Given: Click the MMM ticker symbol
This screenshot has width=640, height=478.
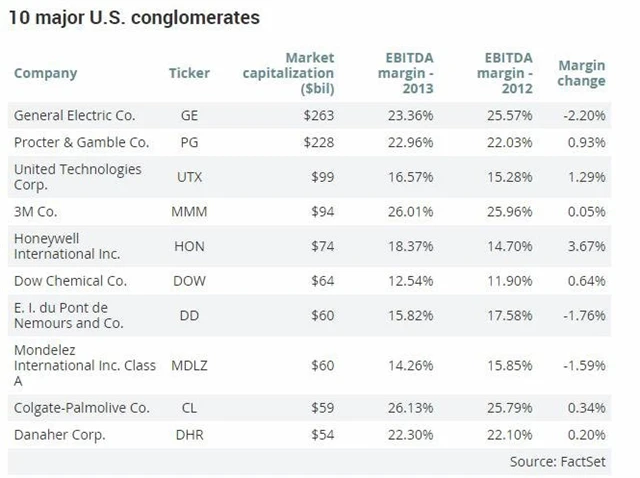Looking at the screenshot, I should click(190, 211).
